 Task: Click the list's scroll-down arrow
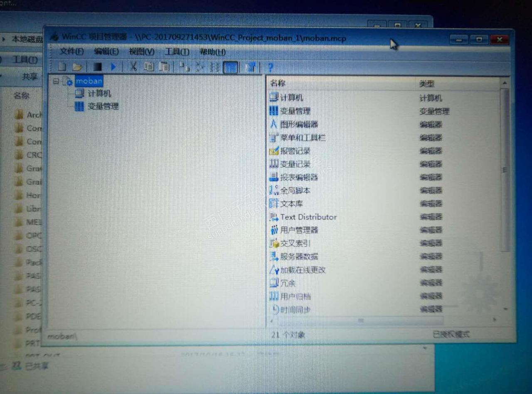coord(505,309)
